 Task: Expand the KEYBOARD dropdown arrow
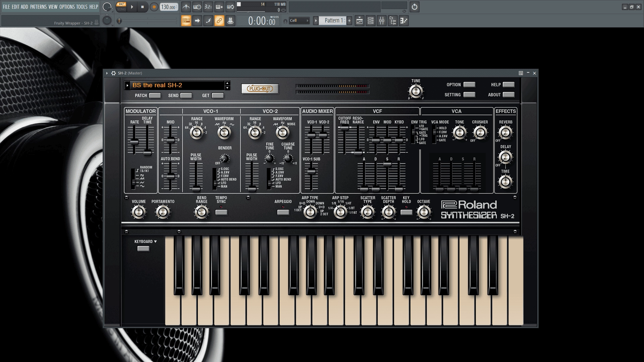(x=155, y=242)
